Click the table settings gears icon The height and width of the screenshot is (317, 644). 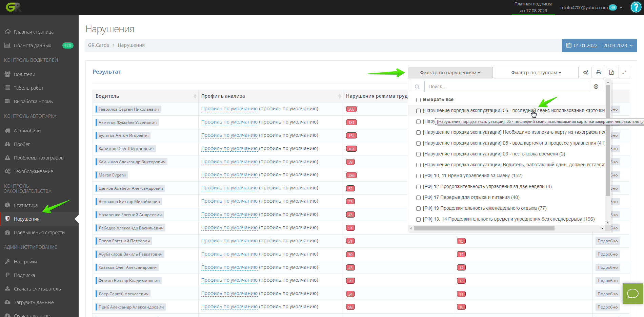click(586, 72)
